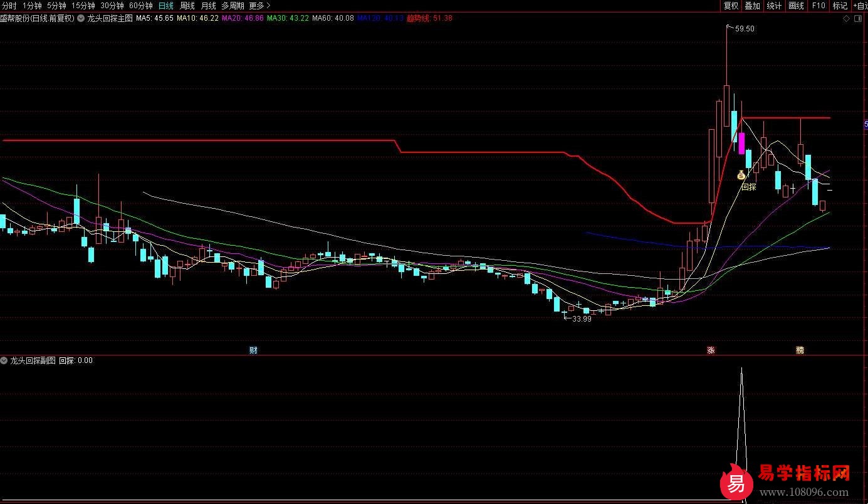
Task: Click the 涨 event marker on the timeline
Action: click(x=711, y=350)
